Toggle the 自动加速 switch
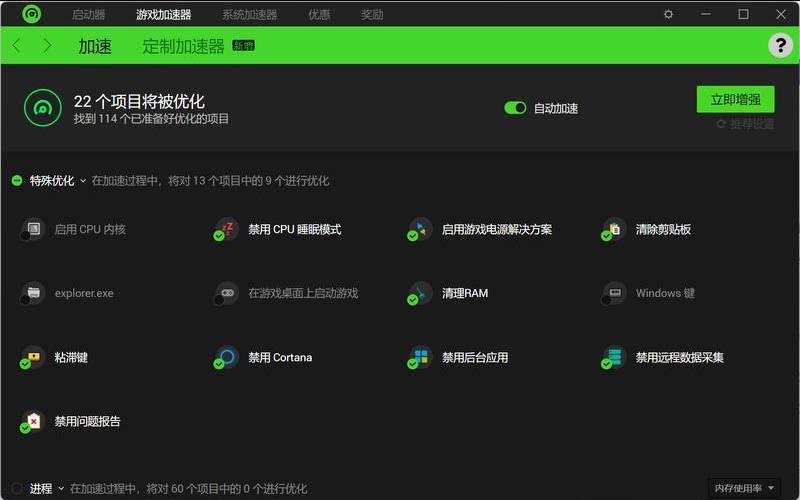The width and height of the screenshot is (800, 500). [x=515, y=108]
